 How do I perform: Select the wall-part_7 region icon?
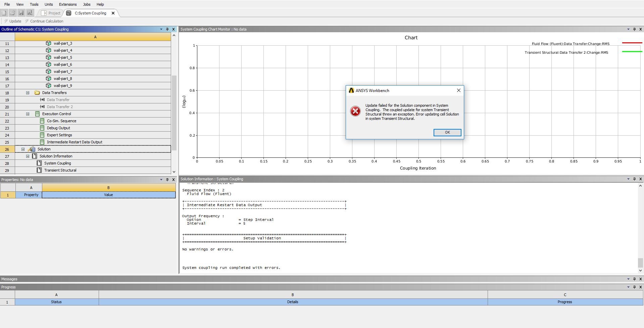(48, 72)
